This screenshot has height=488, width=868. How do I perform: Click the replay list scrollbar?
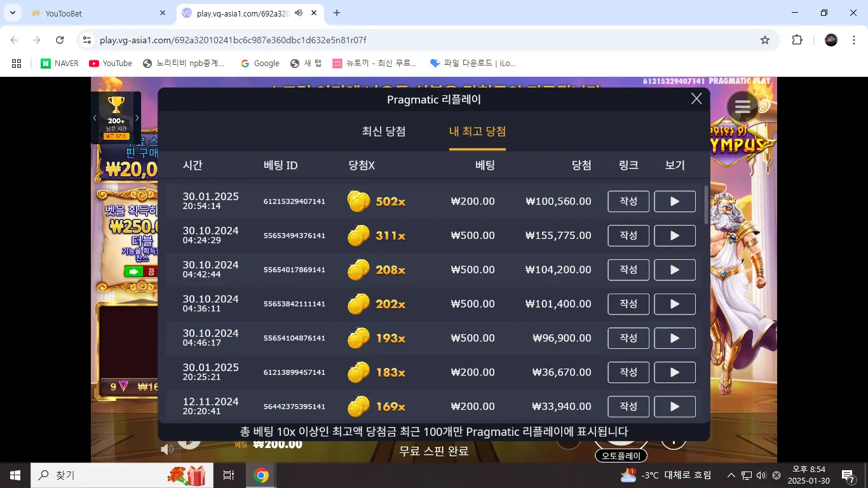[706, 205]
